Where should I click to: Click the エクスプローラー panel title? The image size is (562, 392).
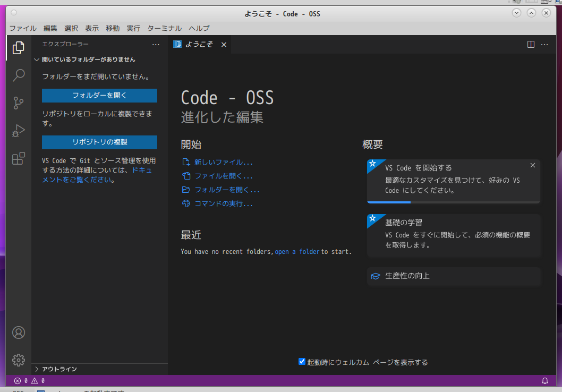point(65,44)
